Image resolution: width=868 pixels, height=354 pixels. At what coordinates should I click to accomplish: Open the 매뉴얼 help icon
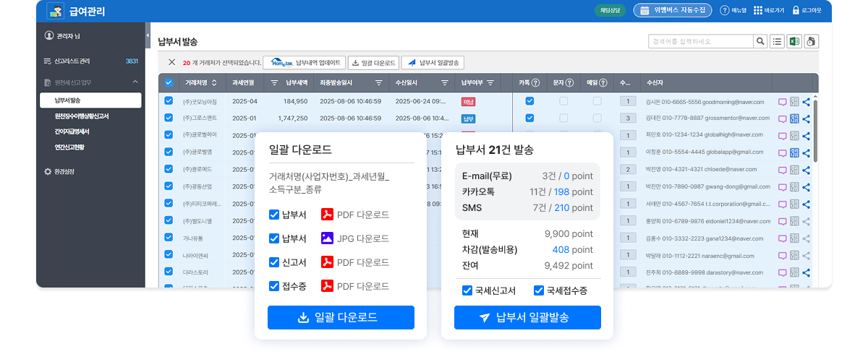coord(725,11)
